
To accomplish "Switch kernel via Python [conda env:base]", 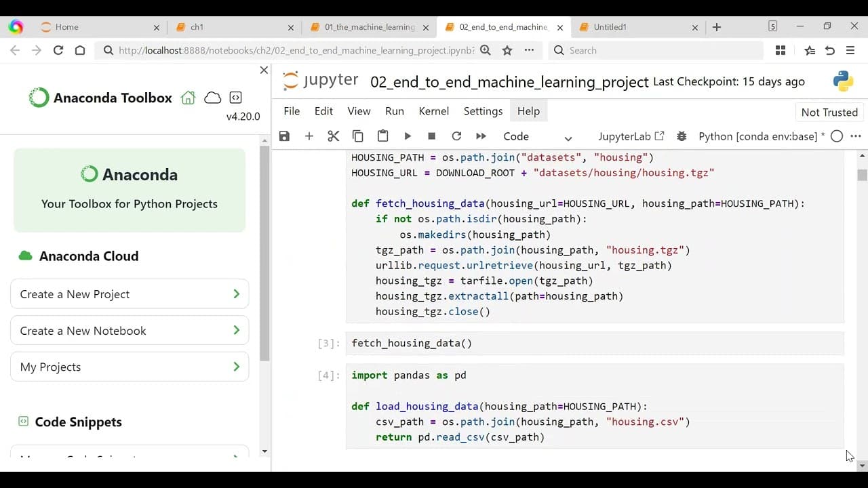I will point(762,136).
